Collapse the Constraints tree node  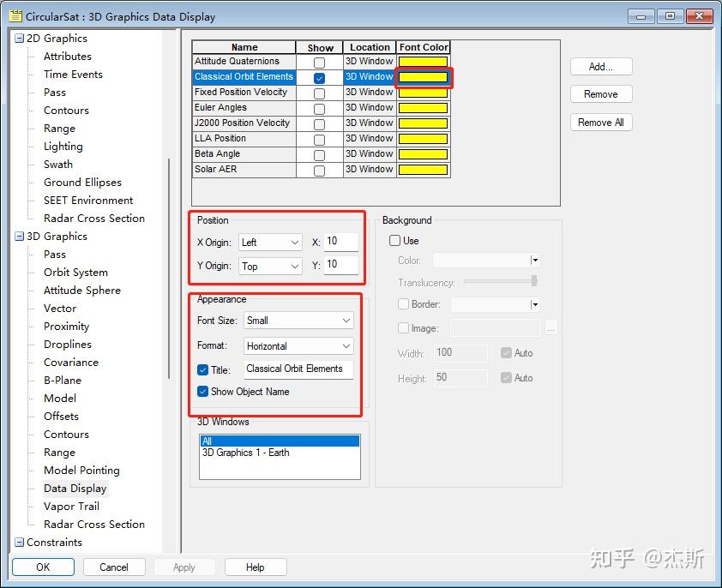19,543
